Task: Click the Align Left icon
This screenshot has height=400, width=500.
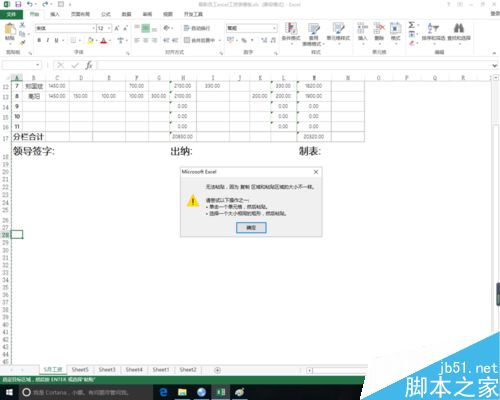Action: (x=137, y=40)
